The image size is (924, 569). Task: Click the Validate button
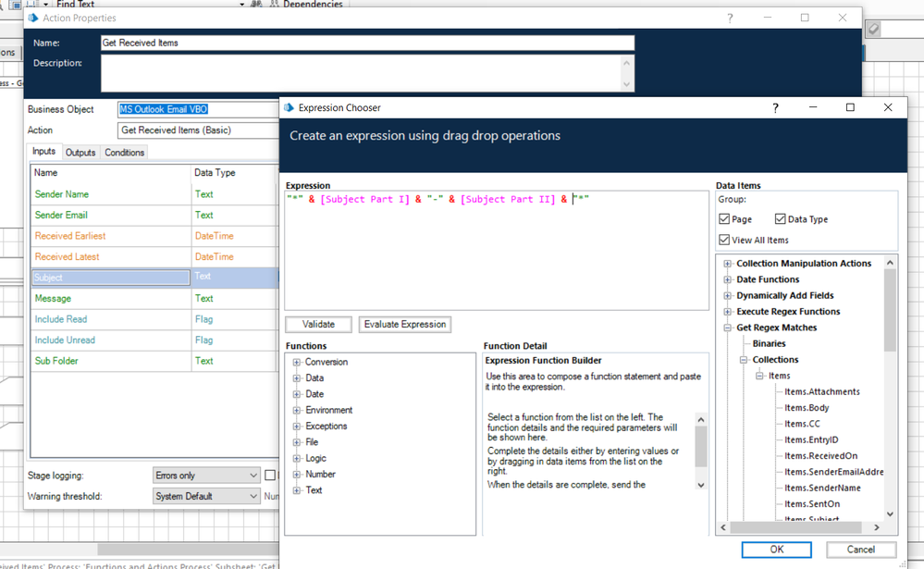pos(318,325)
